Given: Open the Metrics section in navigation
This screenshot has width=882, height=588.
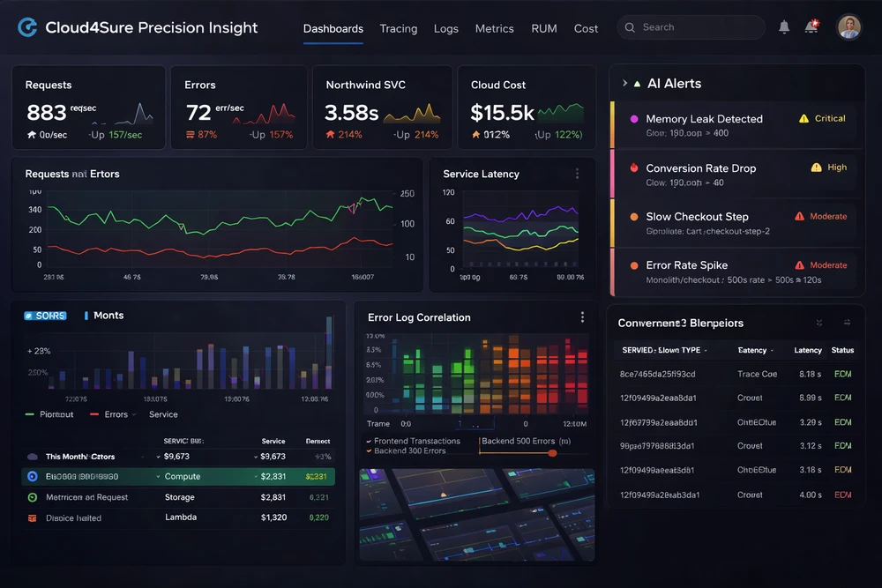Looking at the screenshot, I should (x=494, y=28).
